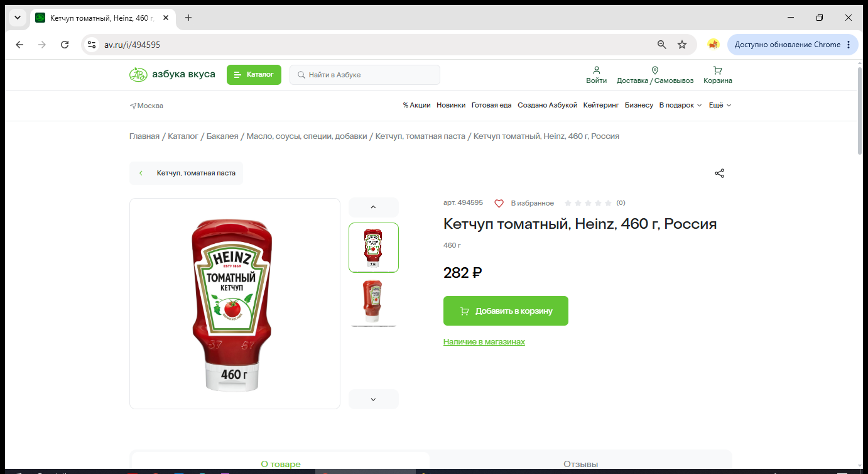This screenshot has height=474, width=868.
Task: Go to Главная breadcrumb
Action: click(x=144, y=136)
